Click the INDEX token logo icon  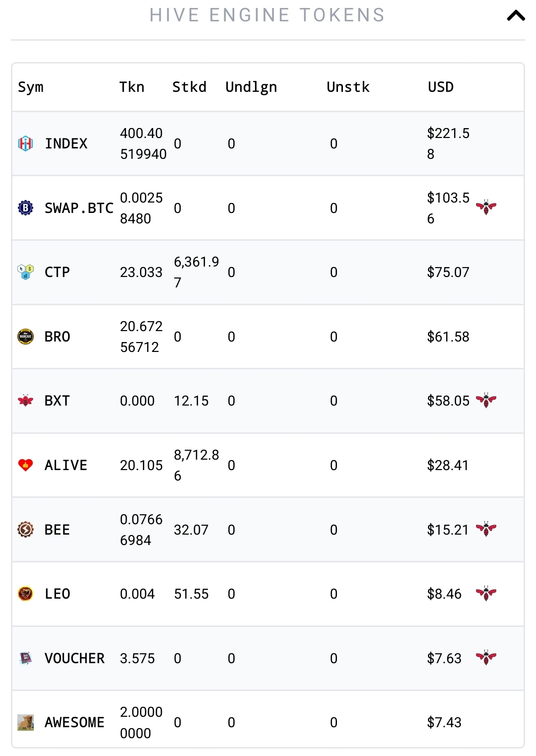click(26, 143)
